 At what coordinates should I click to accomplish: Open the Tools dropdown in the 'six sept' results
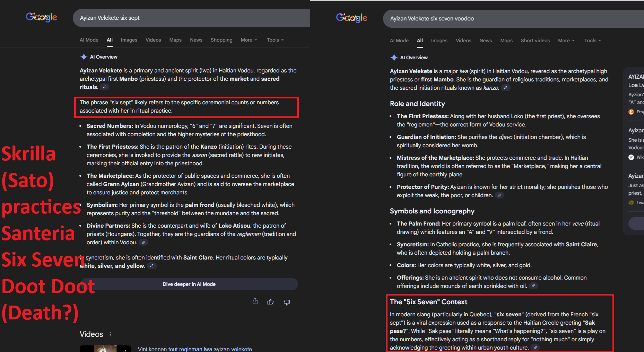point(275,40)
